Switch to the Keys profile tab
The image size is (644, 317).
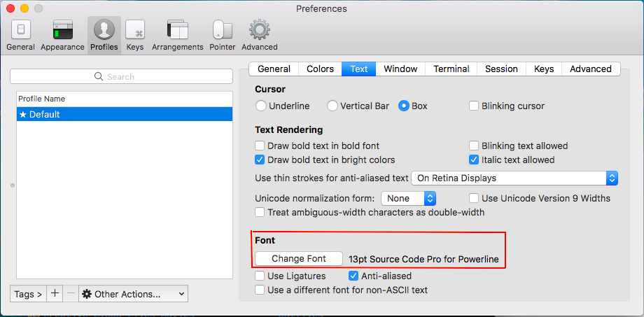coord(544,69)
